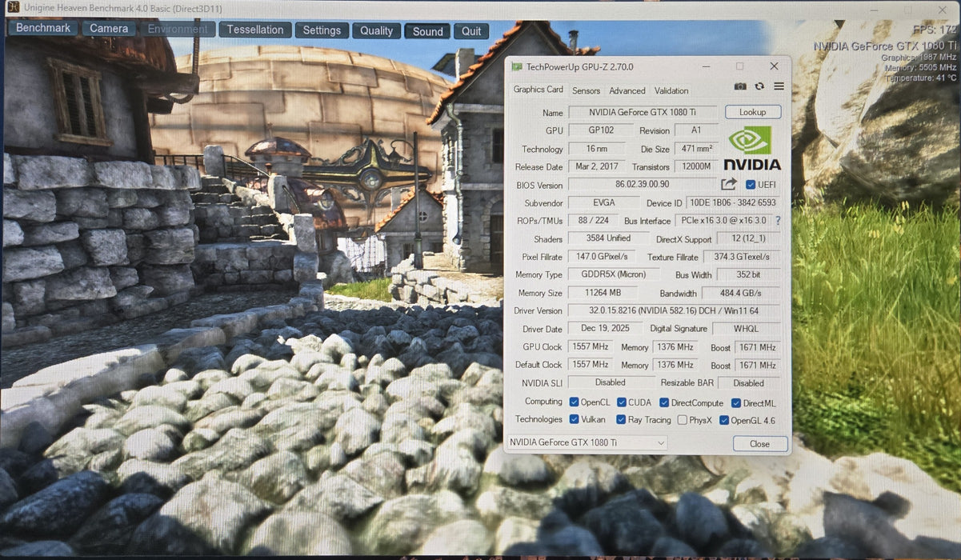This screenshot has width=961, height=560.
Task: Switch to the Validation tab
Action: coord(671,90)
